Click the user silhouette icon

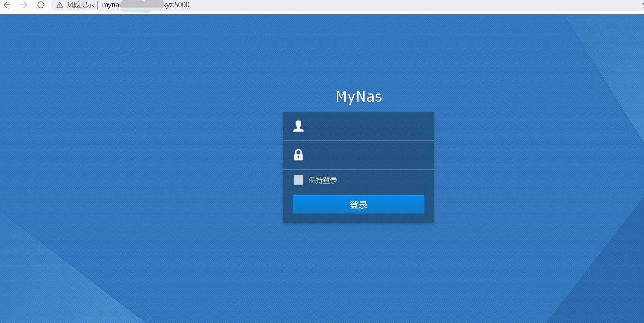[x=298, y=126]
